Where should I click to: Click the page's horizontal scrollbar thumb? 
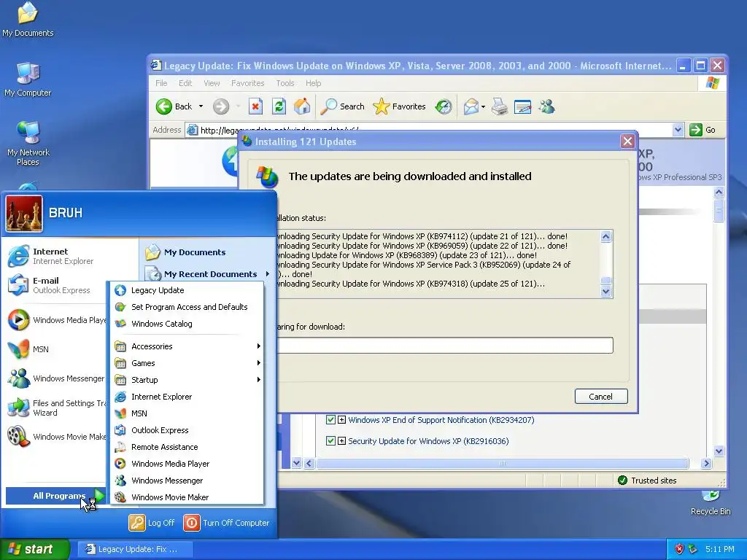(503, 463)
